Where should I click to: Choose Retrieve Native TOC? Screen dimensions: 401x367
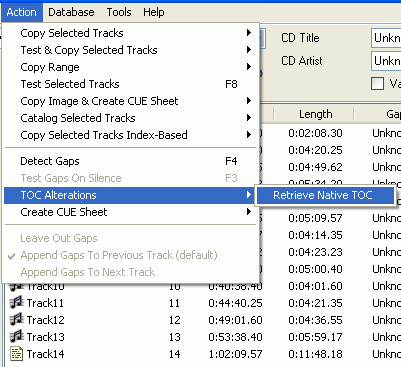[x=324, y=195]
